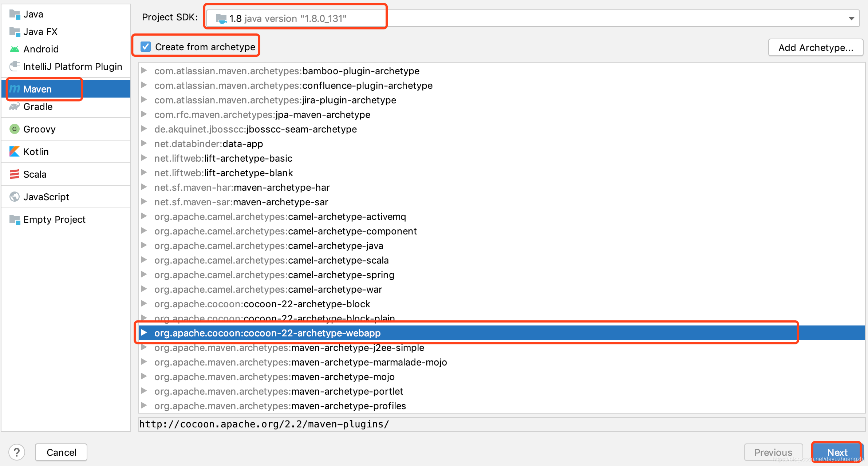Click the Kotlin logo icon
Screen dimensions: 868x466
(x=15, y=151)
